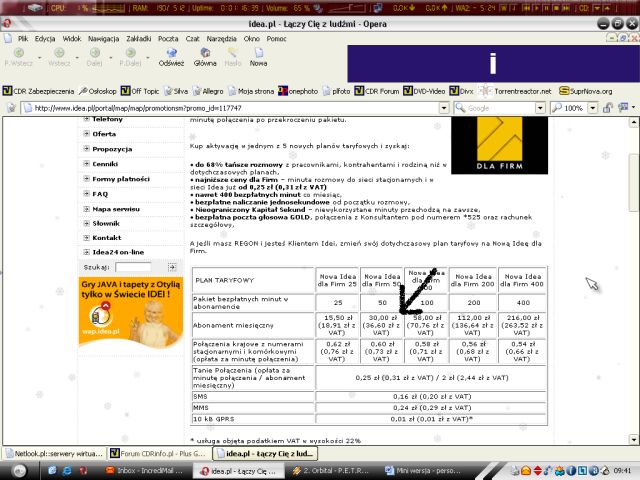
Task: Click the page scrollbar up arrow
Action: (x=633, y=122)
